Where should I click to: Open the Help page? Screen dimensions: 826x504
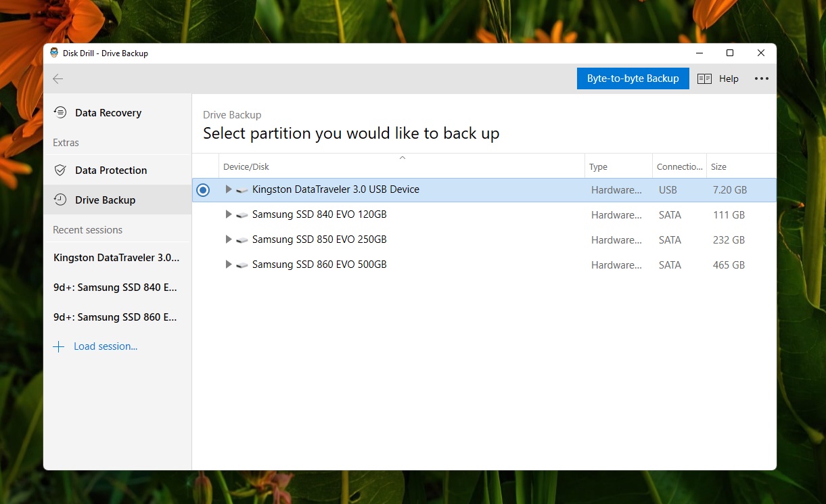pyautogui.click(x=718, y=78)
